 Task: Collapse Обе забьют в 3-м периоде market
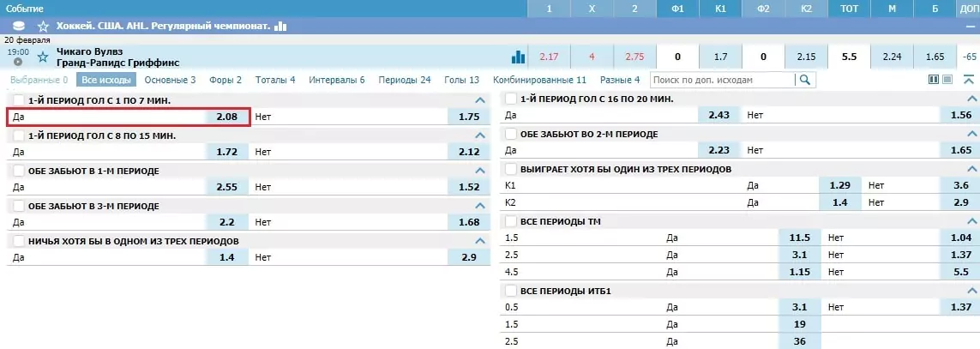pos(480,206)
